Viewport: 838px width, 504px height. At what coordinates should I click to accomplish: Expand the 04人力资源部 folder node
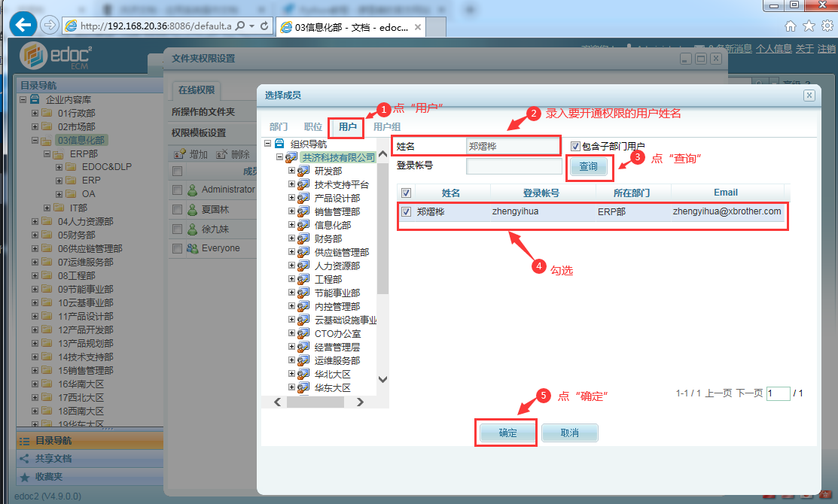click(35, 222)
